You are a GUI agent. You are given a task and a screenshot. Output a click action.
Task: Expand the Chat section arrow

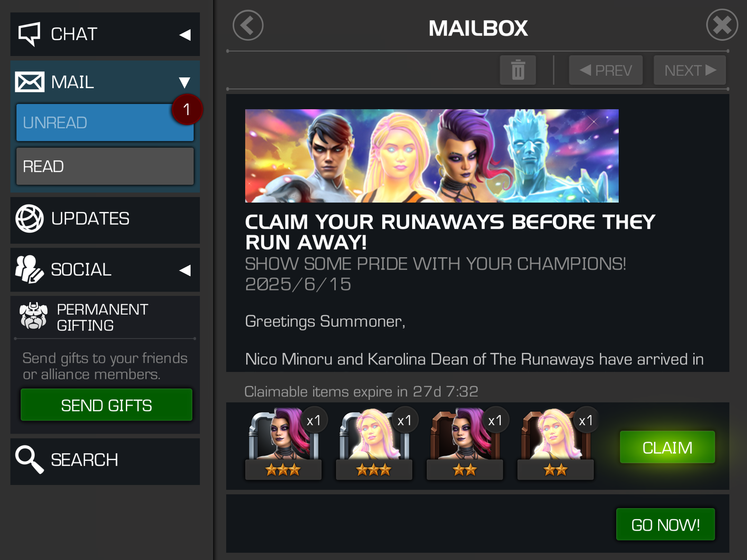pyautogui.click(x=185, y=35)
